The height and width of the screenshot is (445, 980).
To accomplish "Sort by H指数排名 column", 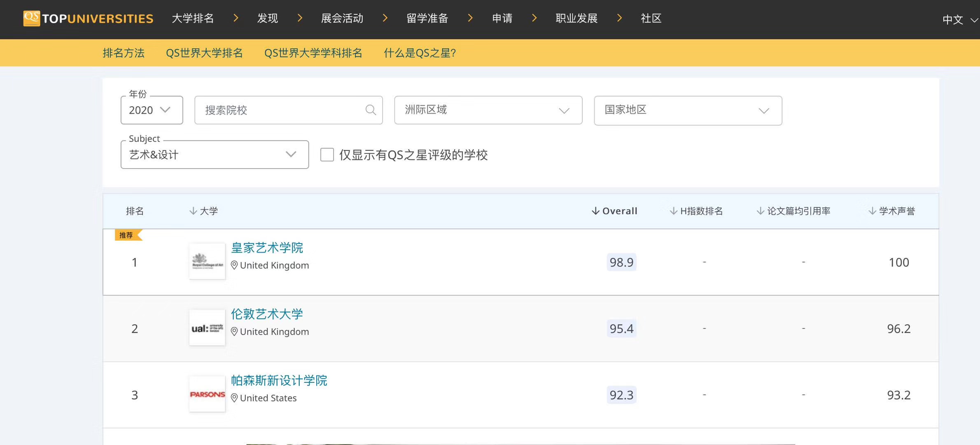I will pyautogui.click(x=696, y=211).
